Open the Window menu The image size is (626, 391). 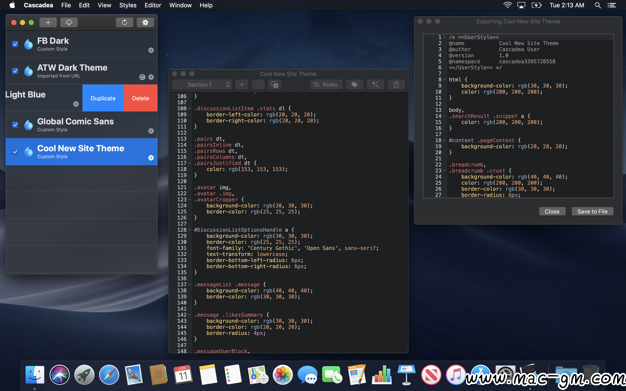[180, 5]
